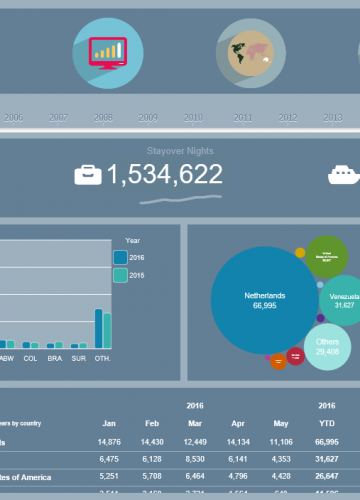The height and width of the screenshot is (500, 360).
Task: Click the 2015 legend label
Action: point(137,275)
